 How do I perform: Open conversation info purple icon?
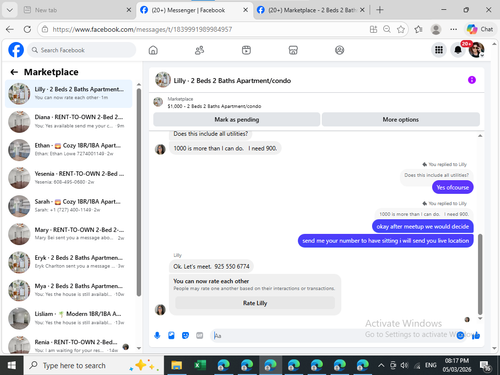click(x=472, y=80)
